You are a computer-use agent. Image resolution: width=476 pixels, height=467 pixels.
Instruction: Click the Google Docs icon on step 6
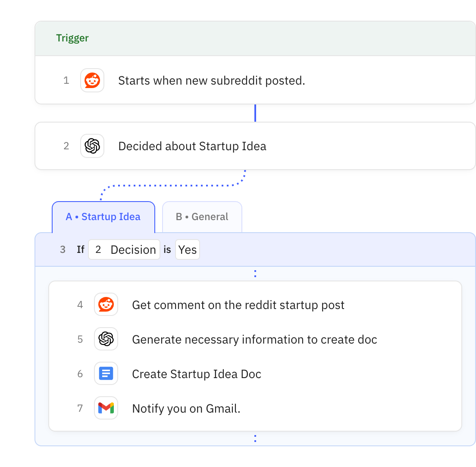pos(106,374)
